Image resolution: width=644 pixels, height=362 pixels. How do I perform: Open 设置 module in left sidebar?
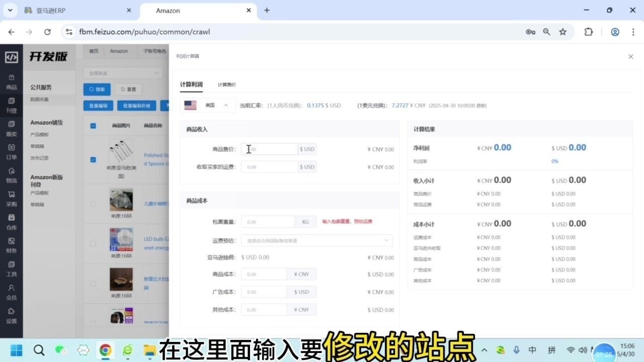[11, 316]
